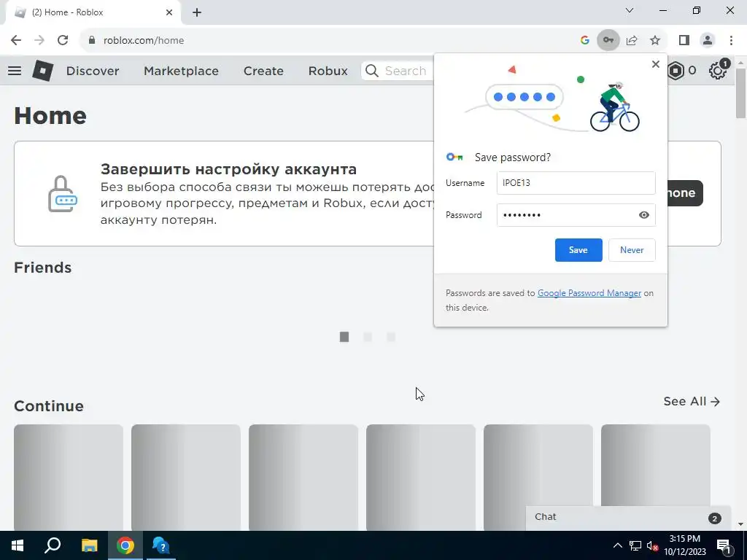Open the Windows Start menu
The image size is (747, 560).
click(18, 545)
